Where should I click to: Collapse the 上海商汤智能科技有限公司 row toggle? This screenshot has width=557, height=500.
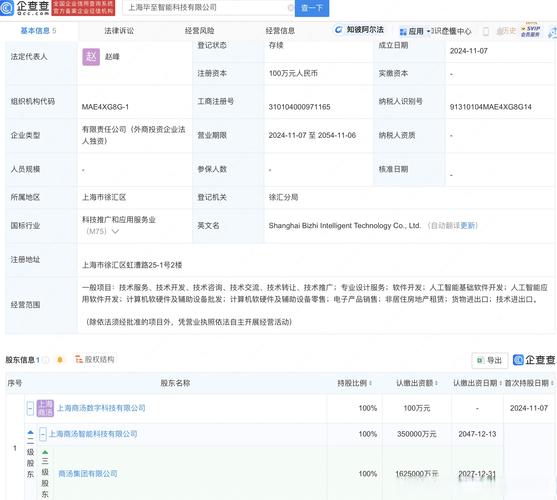(43, 434)
